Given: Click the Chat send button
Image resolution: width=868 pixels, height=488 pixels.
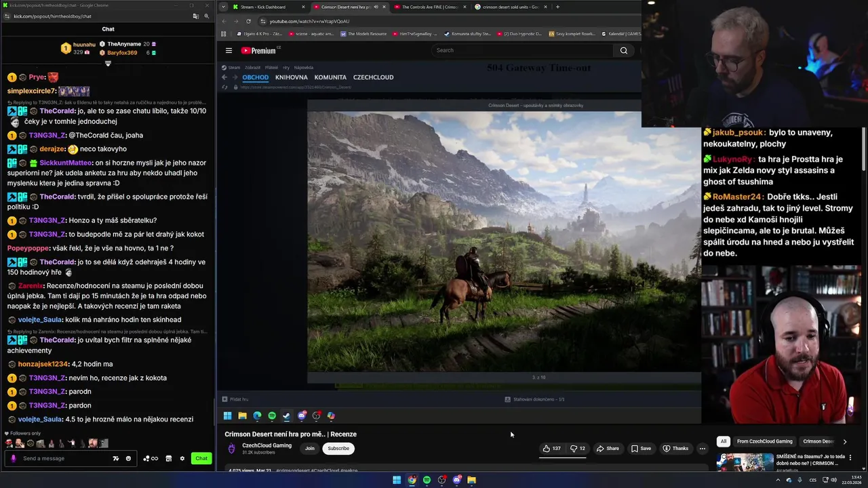Looking at the screenshot, I should (x=201, y=458).
